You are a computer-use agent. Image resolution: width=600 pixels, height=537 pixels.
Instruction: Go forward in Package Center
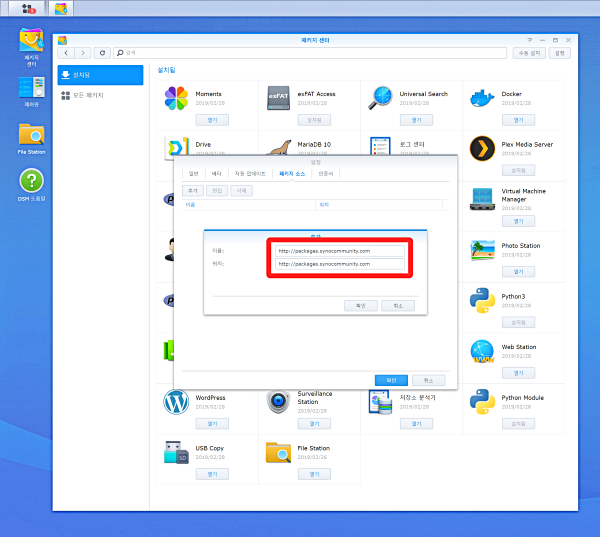[x=83, y=53]
